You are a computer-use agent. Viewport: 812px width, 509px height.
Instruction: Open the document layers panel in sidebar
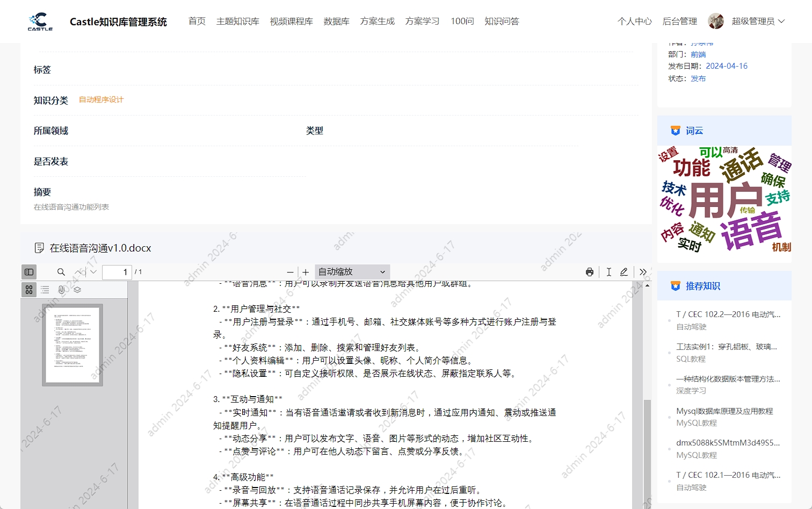click(x=77, y=289)
